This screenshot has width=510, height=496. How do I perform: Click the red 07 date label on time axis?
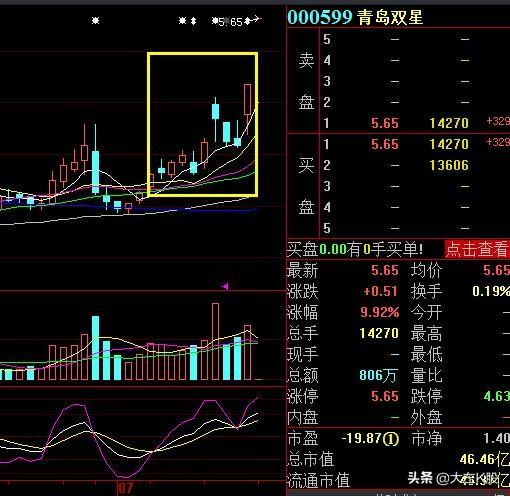tap(126, 488)
